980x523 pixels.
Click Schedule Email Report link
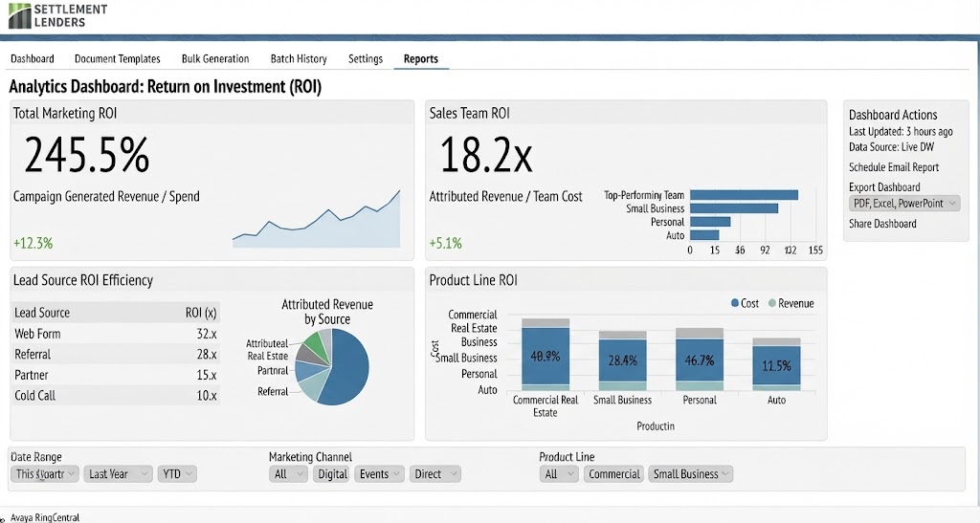894,167
